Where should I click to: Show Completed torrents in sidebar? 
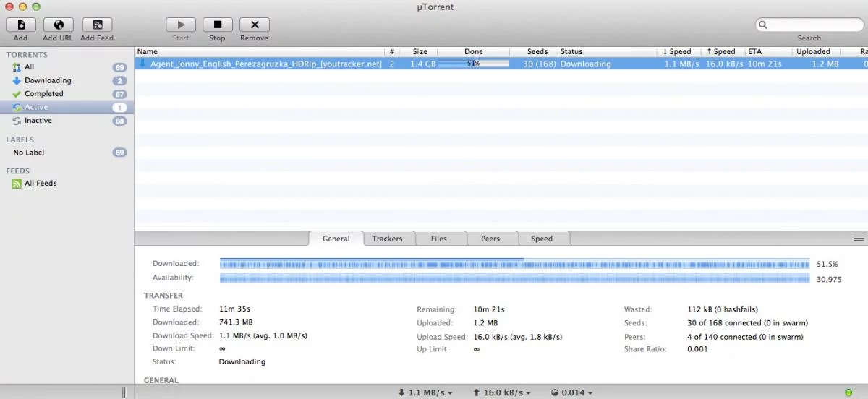tap(43, 94)
